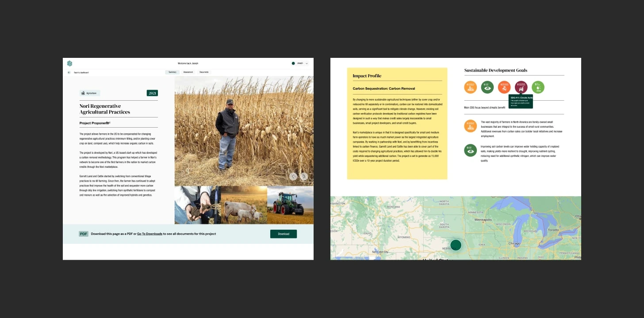Click the back arrow beside Back to dashboard
The image size is (644, 318).
click(x=69, y=72)
